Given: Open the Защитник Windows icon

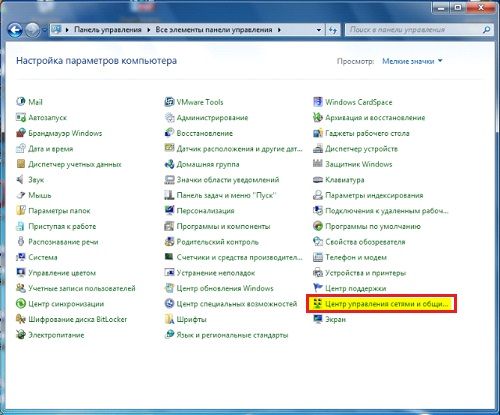Looking at the screenshot, I should 318,164.
